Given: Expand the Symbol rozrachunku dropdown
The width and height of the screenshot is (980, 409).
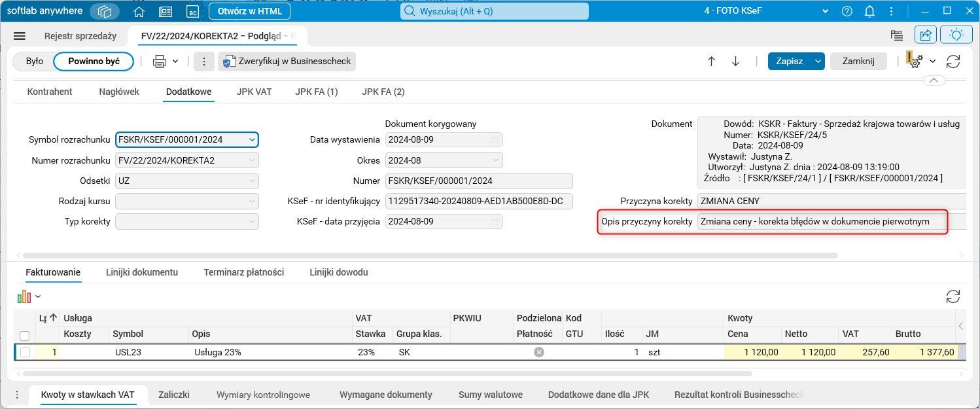Looking at the screenshot, I should 252,139.
